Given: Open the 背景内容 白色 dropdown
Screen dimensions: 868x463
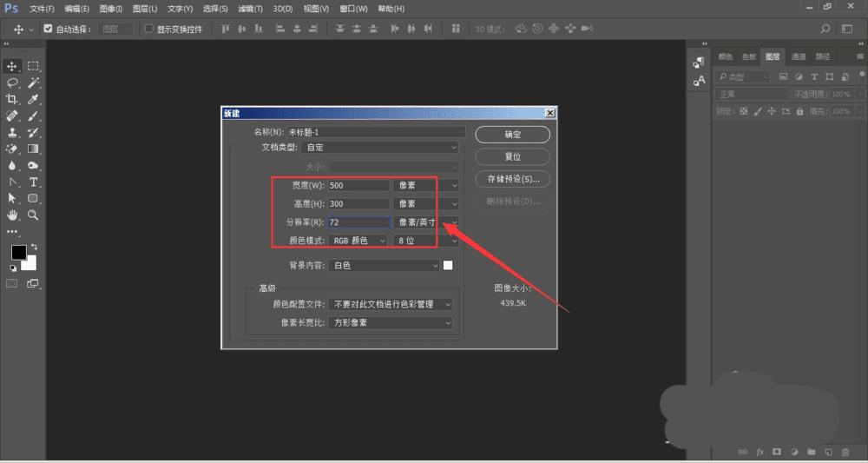Looking at the screenshot, I should (x=385, y=265).
